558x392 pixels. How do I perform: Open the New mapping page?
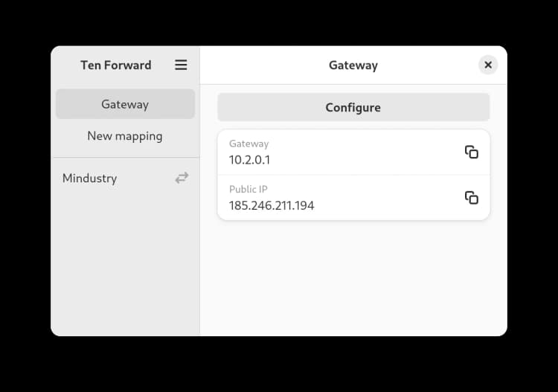click(125, 136)
